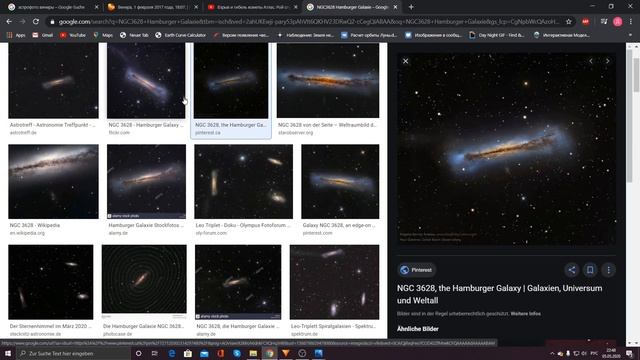Share the previewed image
640x360 pixels.
pyautogui.click(x=572, y=270)
